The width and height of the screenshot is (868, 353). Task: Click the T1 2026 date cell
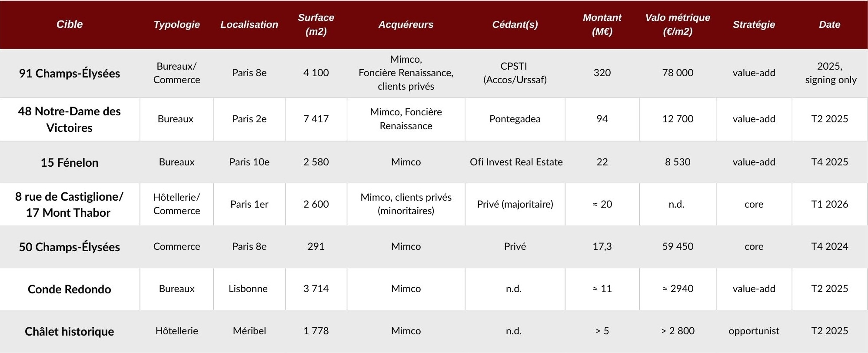pyautogui.click(x=829, y=204)
